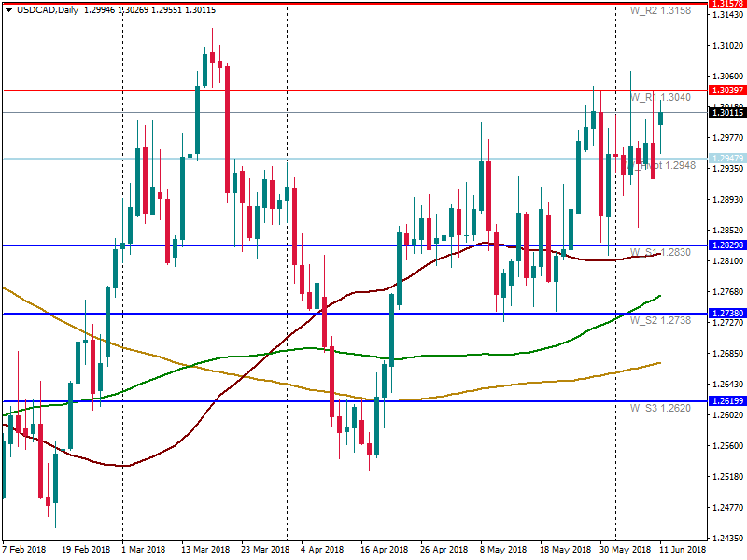Image resolution: width=747 pixels, height=560 pixels.
Task: Select the W_S1 1.2830 support label
Action: pyautogui.click(x=659, y=253)
